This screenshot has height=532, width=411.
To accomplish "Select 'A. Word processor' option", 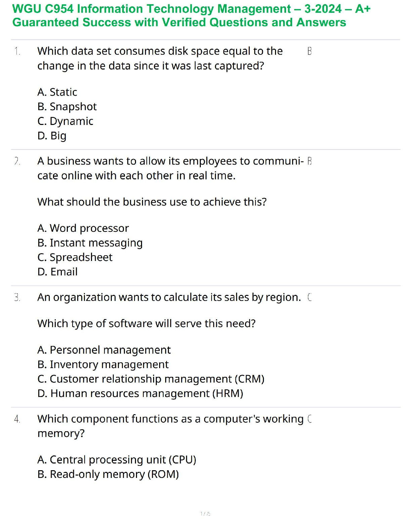I will click(83, 228).
